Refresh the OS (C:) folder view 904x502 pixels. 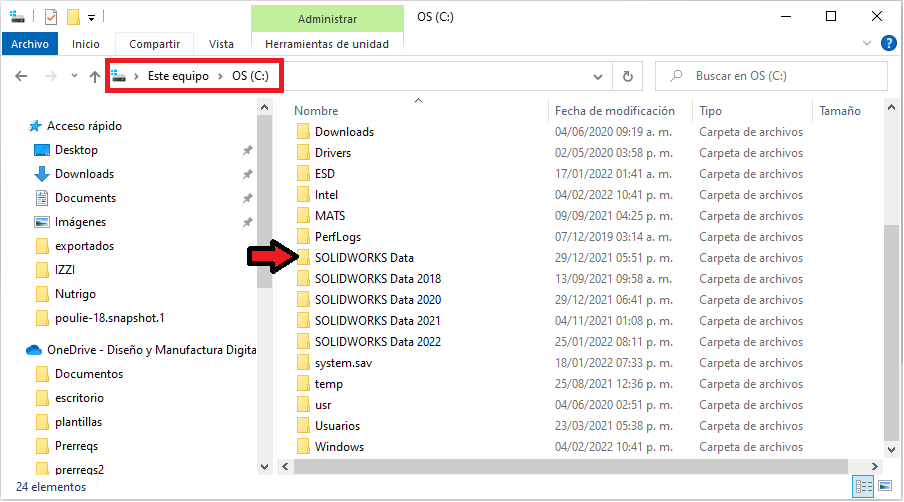tap(628, 76)
